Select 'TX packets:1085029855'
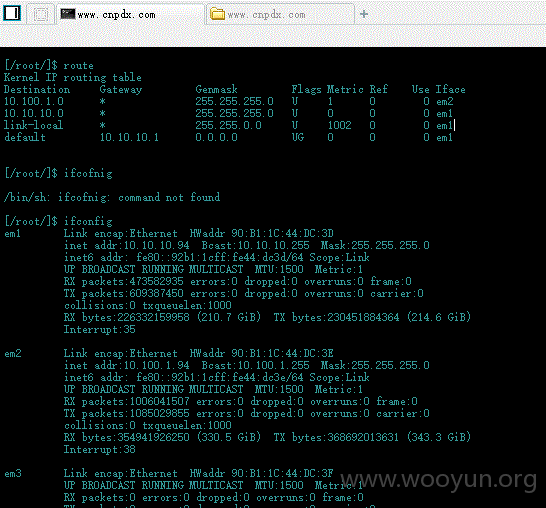This screenshot has width=546, height=508. (127, 414)
